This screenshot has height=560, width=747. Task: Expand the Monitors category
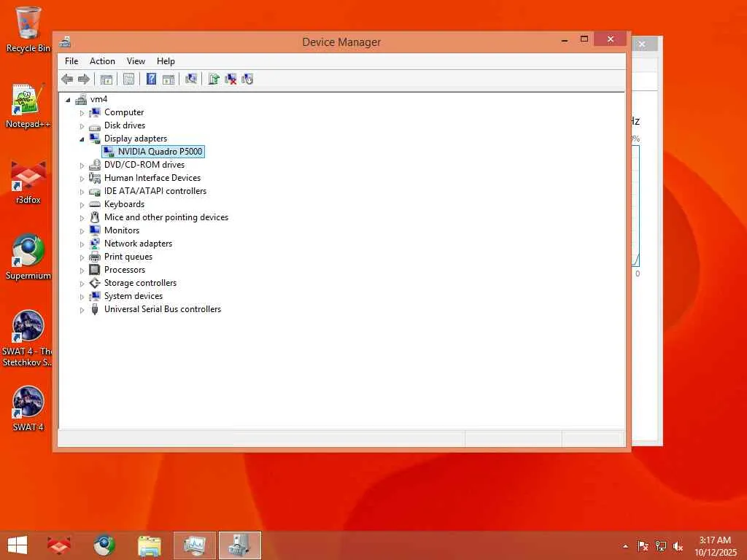click(82, 231)
